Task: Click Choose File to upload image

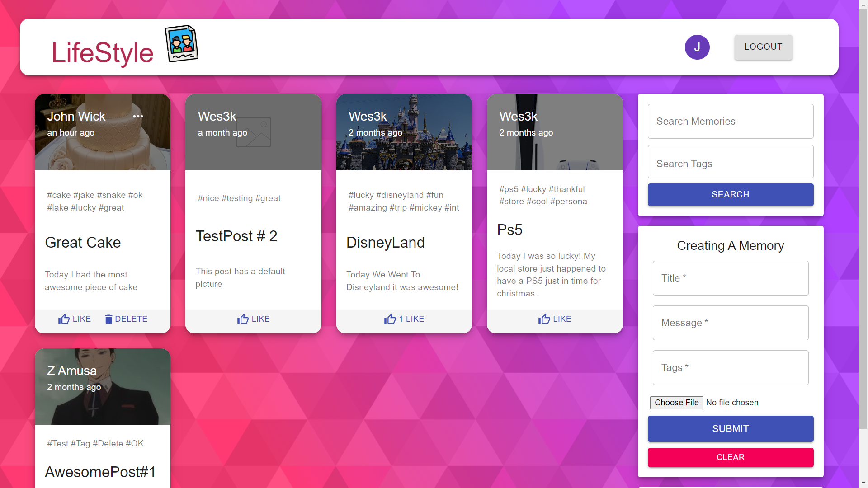Action: pyautogui.click(x=676, y=403)
